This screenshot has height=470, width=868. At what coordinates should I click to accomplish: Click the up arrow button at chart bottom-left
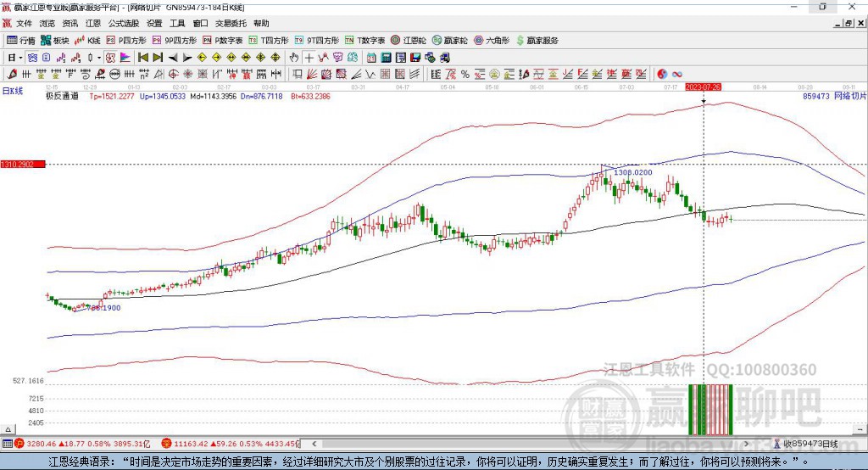pyautogui.click(x=8, y=429)
